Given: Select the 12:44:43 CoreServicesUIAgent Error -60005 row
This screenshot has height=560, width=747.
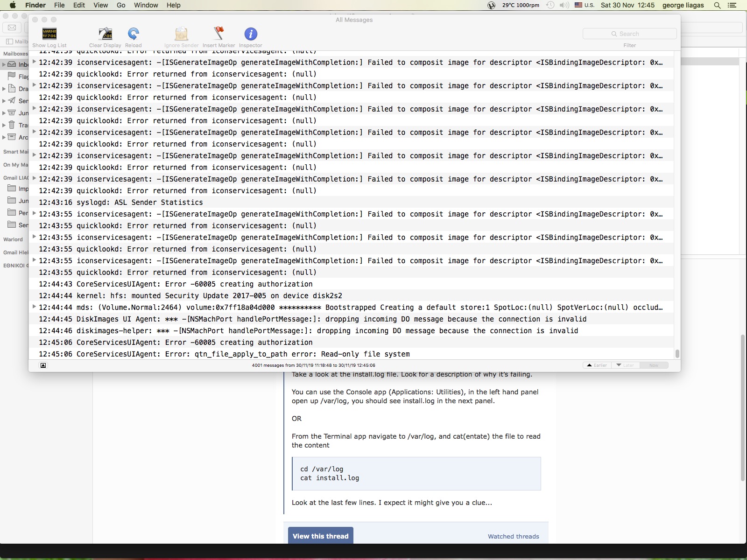Looking at the screenshot, I should [351, 284].
